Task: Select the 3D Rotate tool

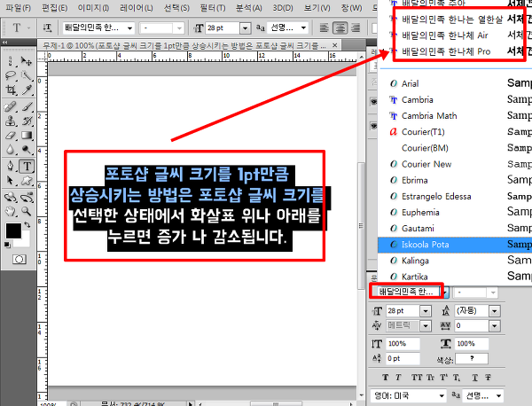Action: (x=11, y=197)
